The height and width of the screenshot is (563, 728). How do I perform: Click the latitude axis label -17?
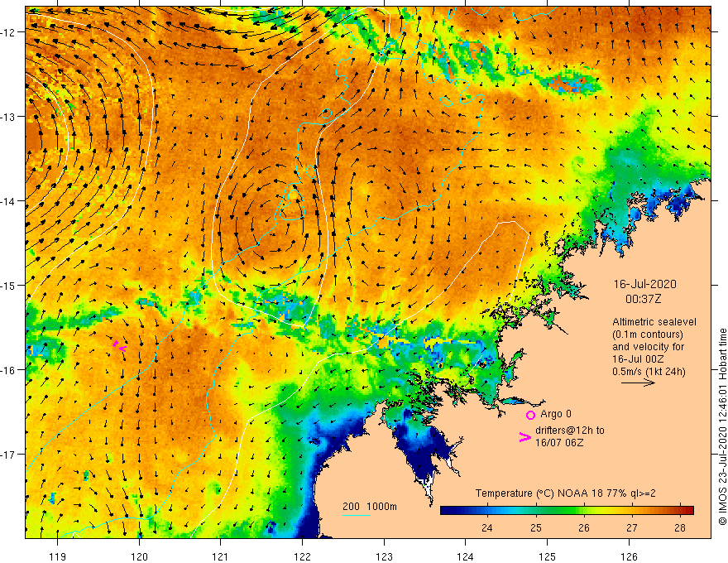[8, 455]
